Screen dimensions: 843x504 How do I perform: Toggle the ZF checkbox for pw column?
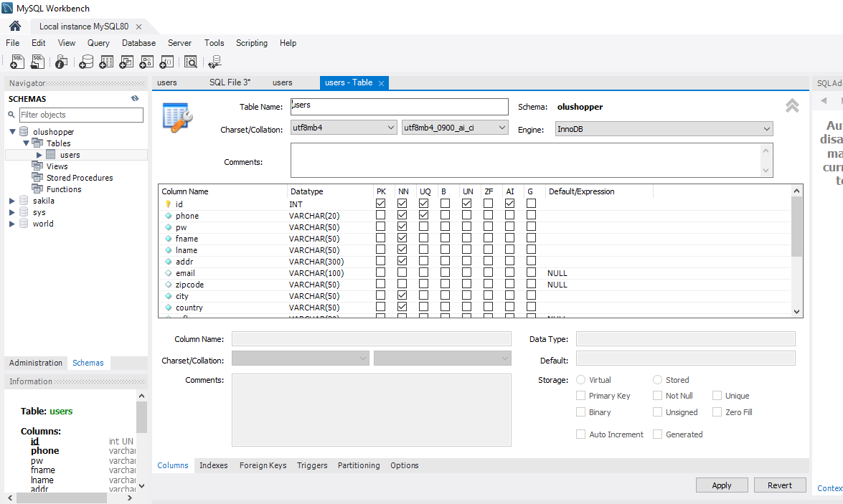point(488,227)
